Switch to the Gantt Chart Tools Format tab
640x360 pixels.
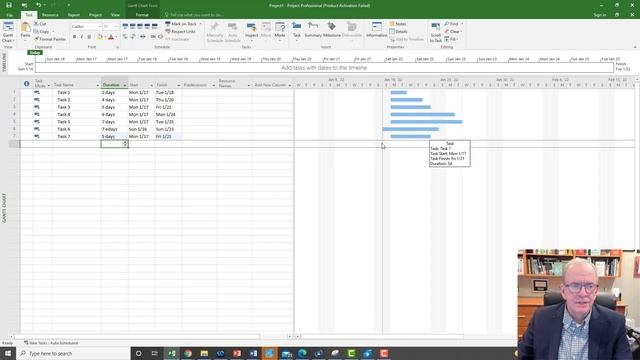142,15
